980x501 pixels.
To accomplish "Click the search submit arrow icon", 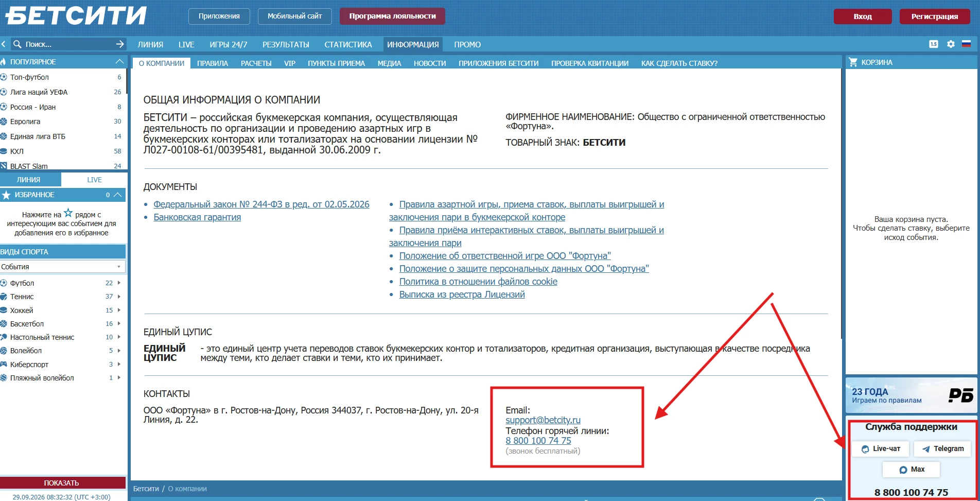I will 120,44.
